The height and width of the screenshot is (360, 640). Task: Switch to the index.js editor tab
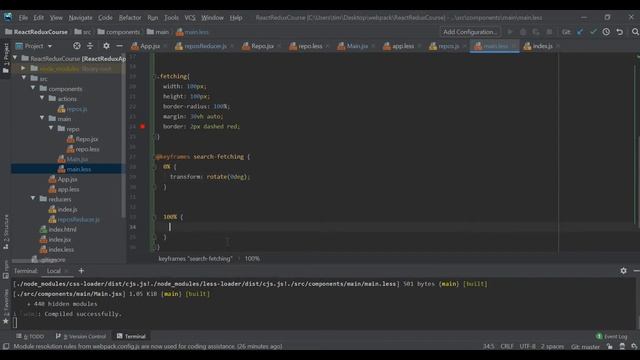542,46
